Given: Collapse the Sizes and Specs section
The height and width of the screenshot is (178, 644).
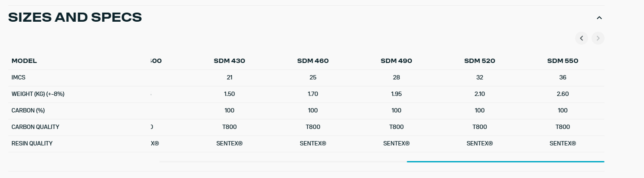Looking at the screenshot, I should coord(599,18).
